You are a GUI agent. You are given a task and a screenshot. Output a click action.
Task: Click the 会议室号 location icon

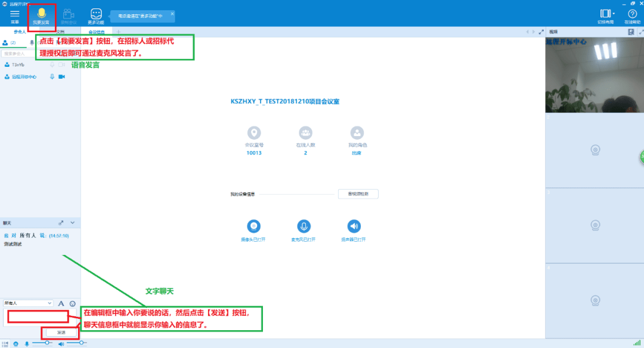(254, 133)
